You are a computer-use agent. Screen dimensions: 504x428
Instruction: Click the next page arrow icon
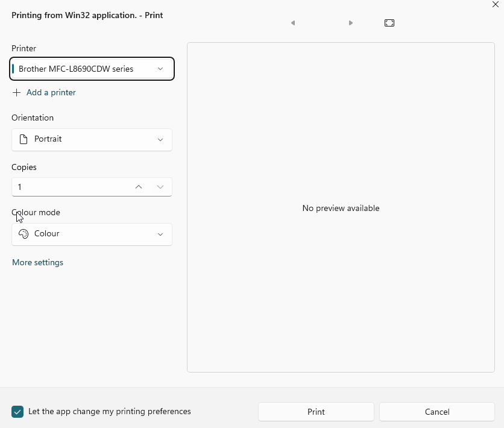351,23
